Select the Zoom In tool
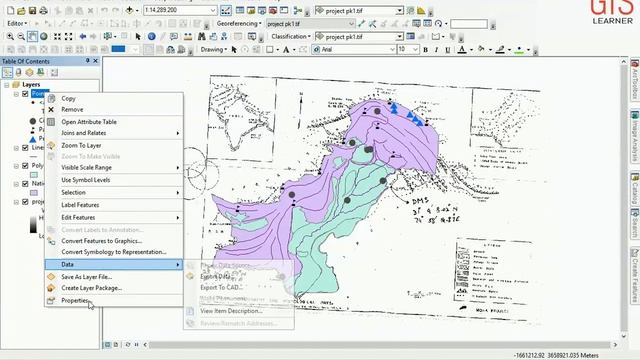 point(10,37)
